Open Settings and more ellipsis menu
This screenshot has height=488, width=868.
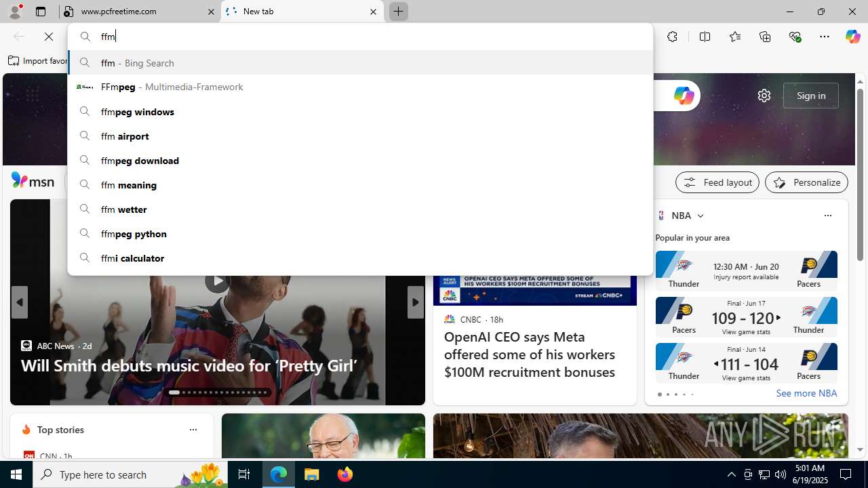[x=824, y=37]
